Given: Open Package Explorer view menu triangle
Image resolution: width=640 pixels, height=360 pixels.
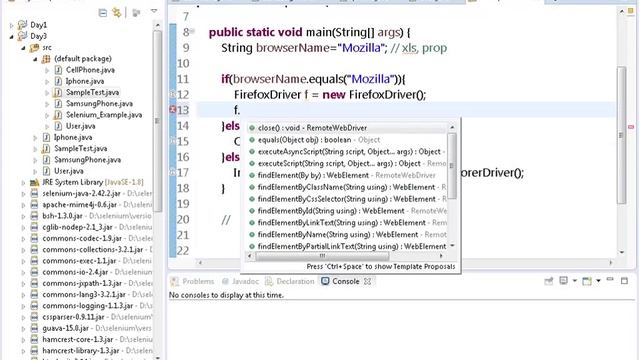Looking at the screenshot, I should click(x=154, y=11).
